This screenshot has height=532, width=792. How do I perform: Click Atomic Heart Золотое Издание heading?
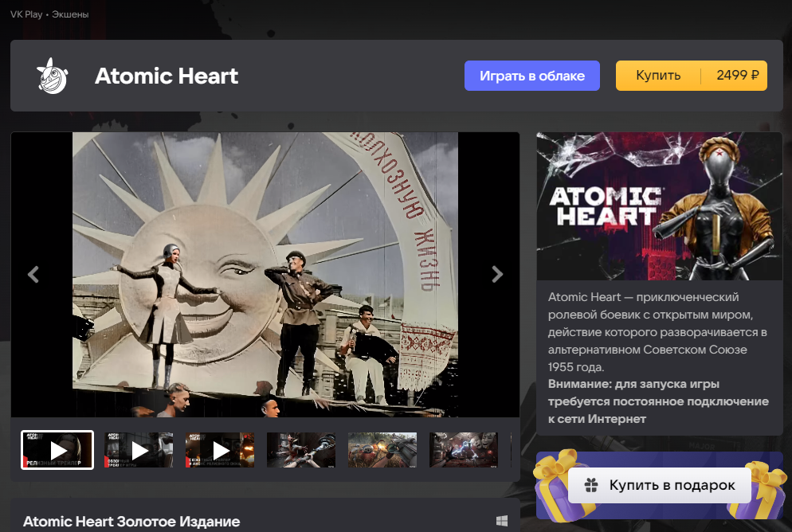tap(131, 521)
